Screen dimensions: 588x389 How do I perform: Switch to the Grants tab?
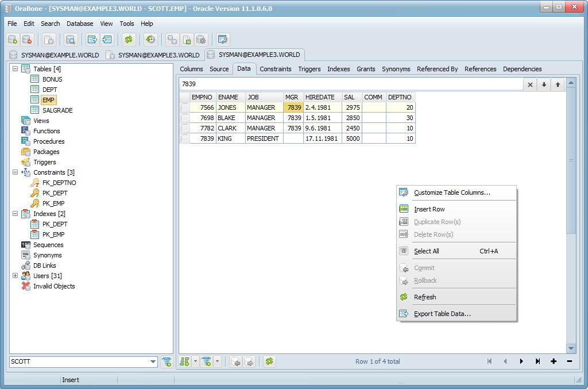point(366,69)
